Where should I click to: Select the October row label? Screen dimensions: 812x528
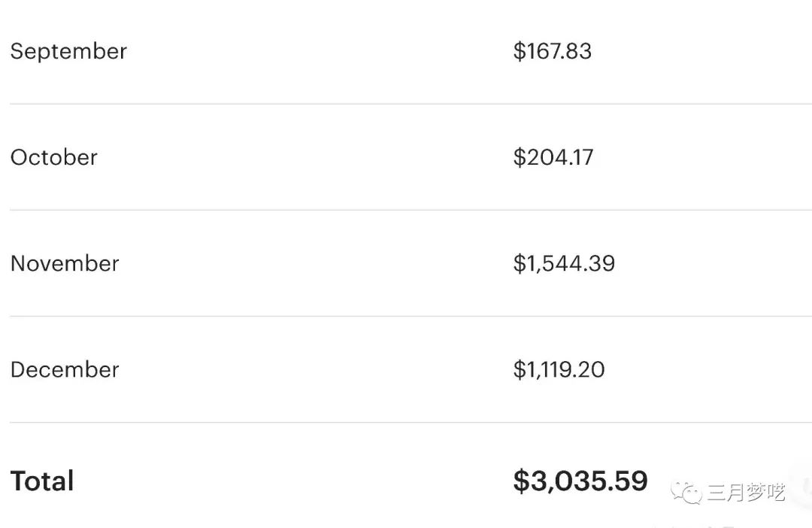click(54, 157)
